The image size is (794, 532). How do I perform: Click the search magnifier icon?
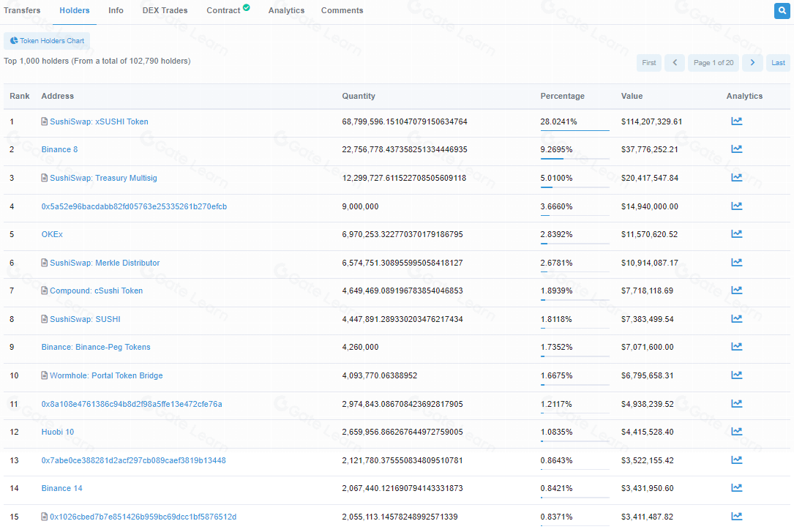[781, 11]
